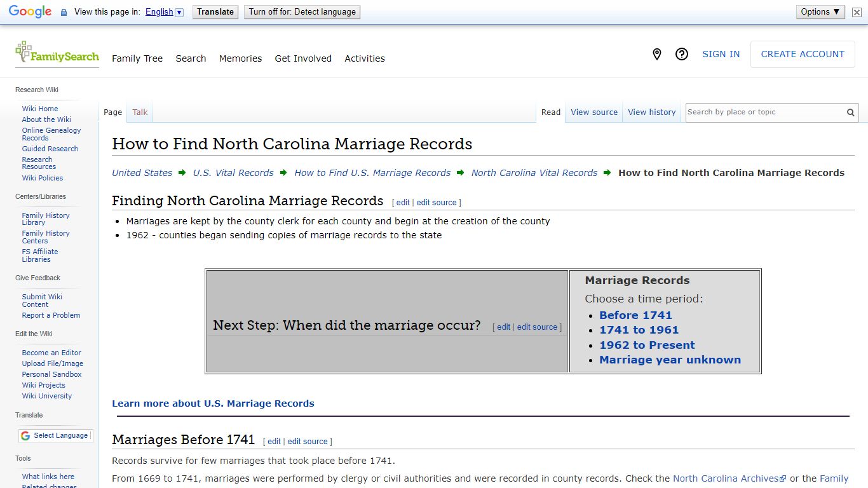Image resolution: width=868 pixels, height=488 pixels.
Task: Dismiss the translate bar with its X icon
Action: (856, 11)
